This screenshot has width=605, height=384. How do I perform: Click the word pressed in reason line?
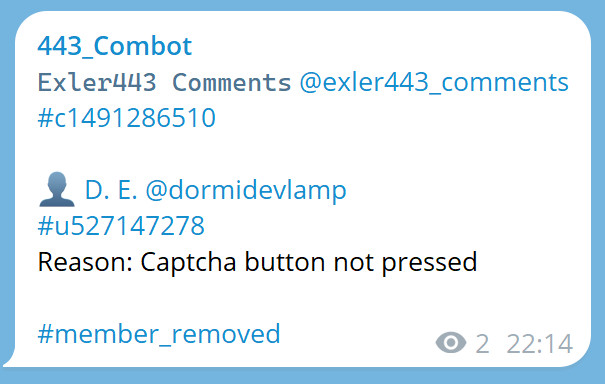(x=429, y=263)
